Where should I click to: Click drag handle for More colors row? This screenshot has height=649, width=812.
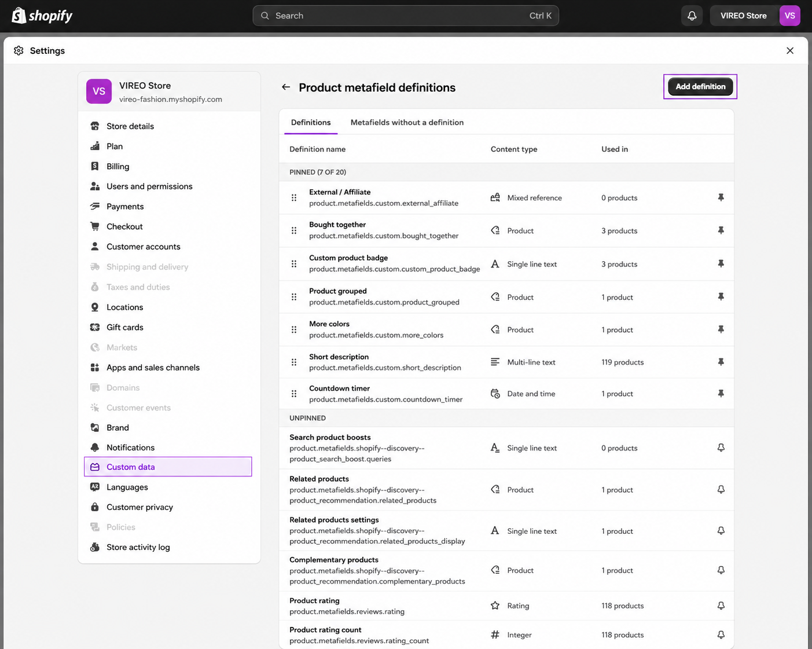coord(294,329)
